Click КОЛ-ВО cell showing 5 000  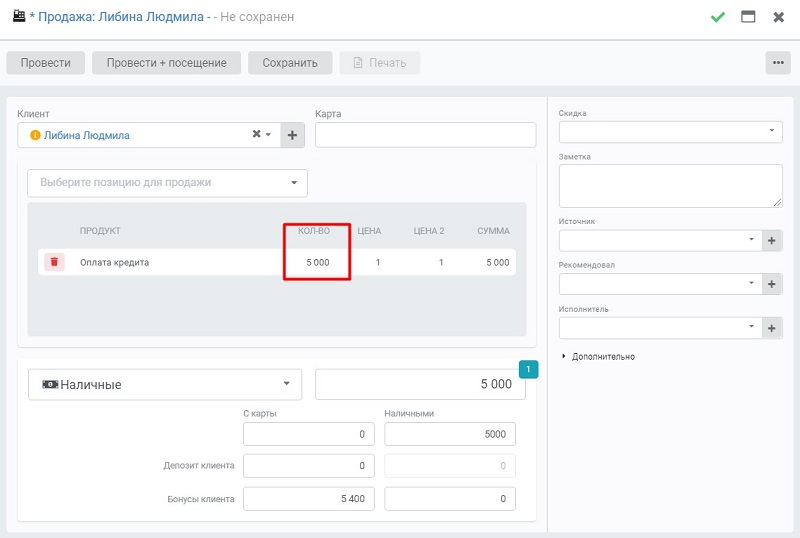[318, 262]
